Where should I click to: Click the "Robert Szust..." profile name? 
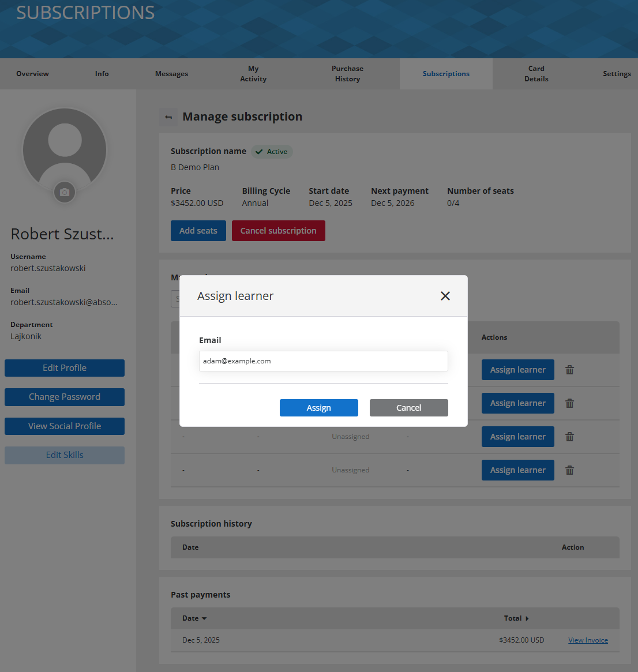(62, 234)
